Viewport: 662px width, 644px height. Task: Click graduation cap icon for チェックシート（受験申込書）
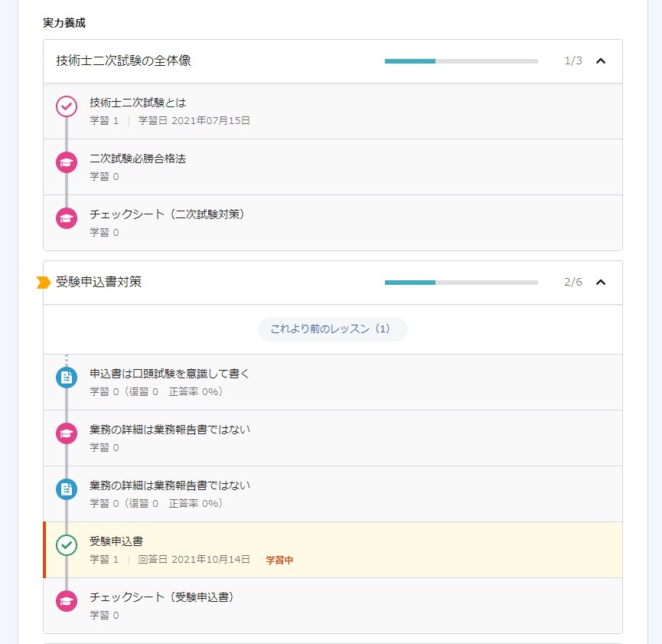tap(67, 601)
